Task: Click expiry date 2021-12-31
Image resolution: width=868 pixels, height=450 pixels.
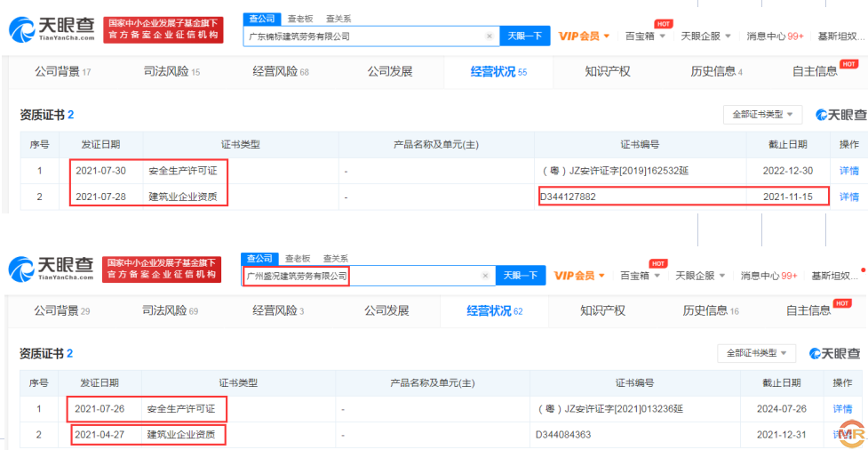Action: [x=782, y=434]
